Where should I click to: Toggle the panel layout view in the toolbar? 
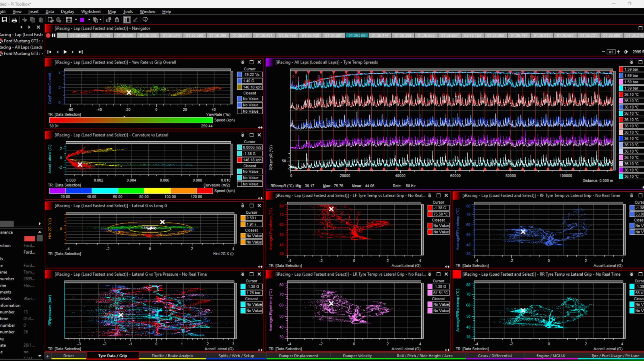[127, 20]
